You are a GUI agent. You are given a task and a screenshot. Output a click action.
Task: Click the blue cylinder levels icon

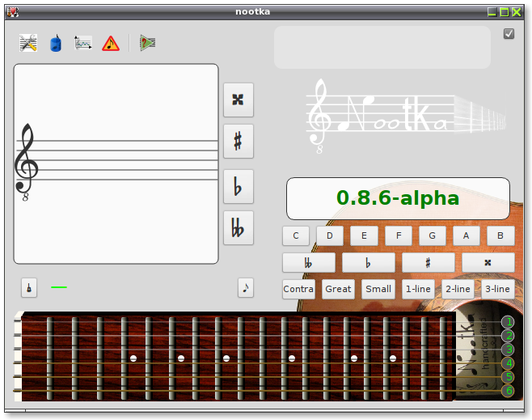56,43
